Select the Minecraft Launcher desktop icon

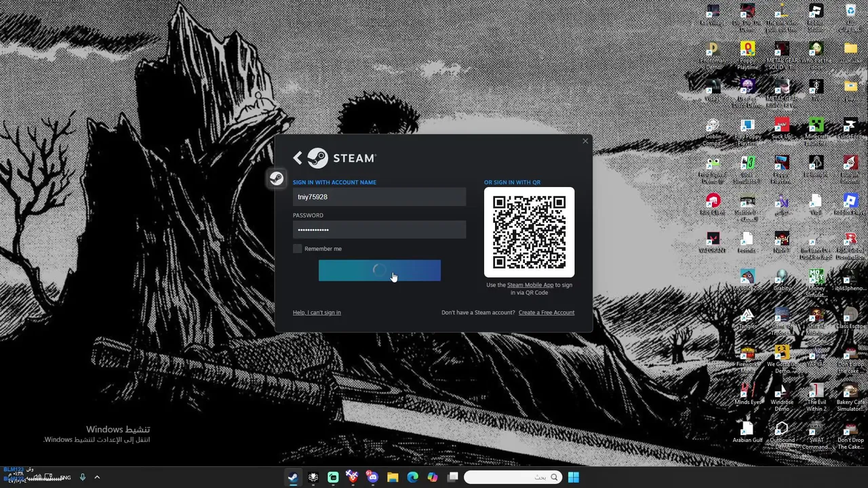pyautogui.click(x=816, y=131)
